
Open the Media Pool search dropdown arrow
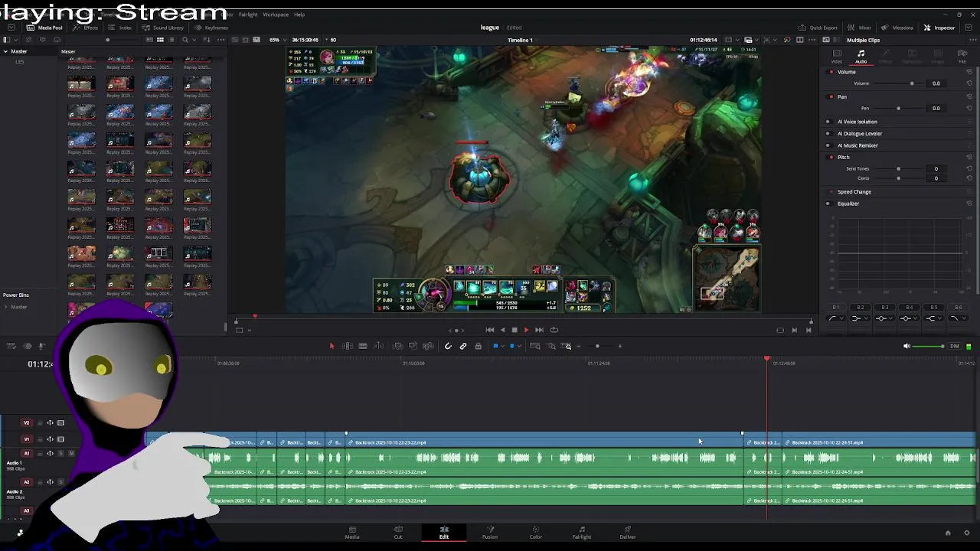(195, 40)
